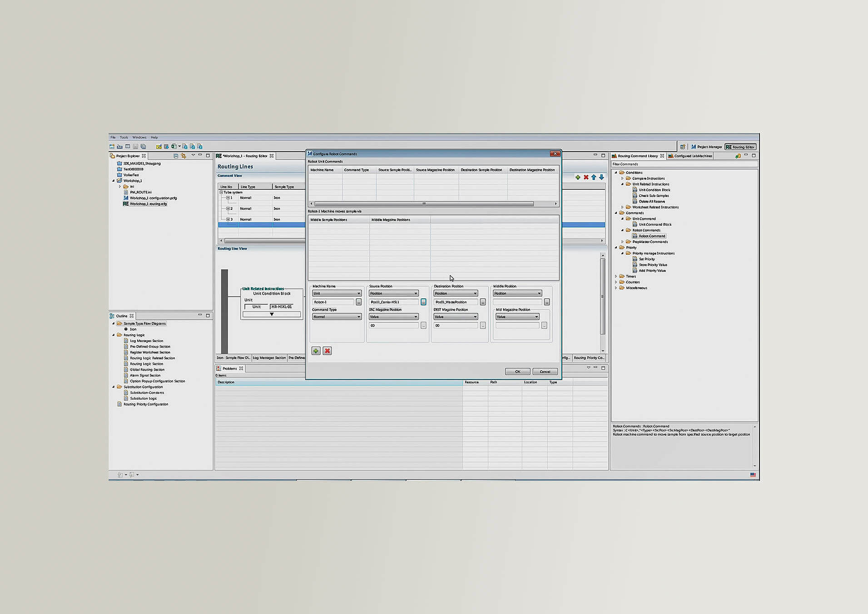Image resolution: width=868 pixels, height=614 pixels.
Task: Open Command Type Normal dropdown
Action: [337, 317]
